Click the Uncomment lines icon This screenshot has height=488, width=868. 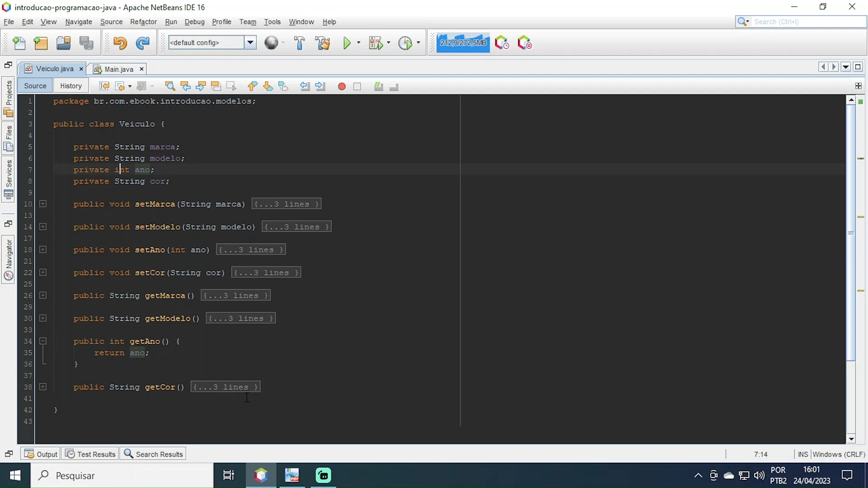tap(394, 86)
